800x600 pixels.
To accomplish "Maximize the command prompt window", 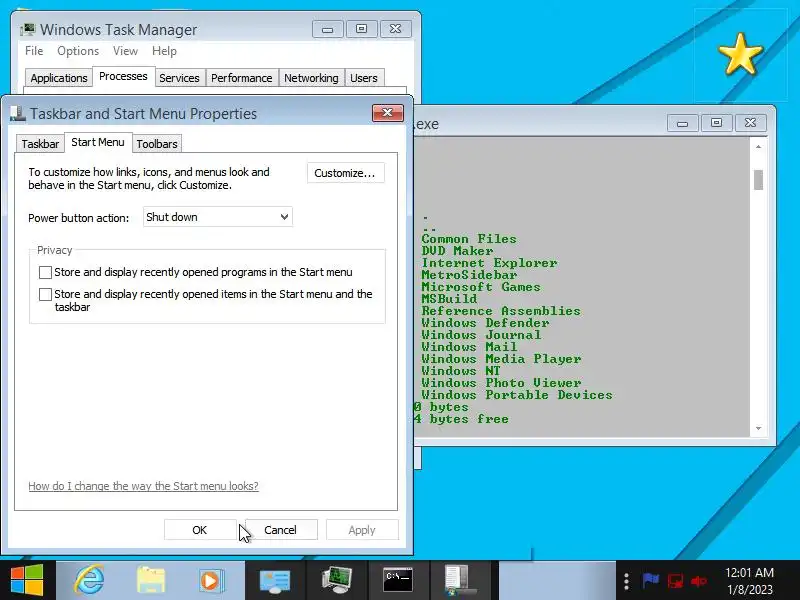I will (x=716, y=123).
